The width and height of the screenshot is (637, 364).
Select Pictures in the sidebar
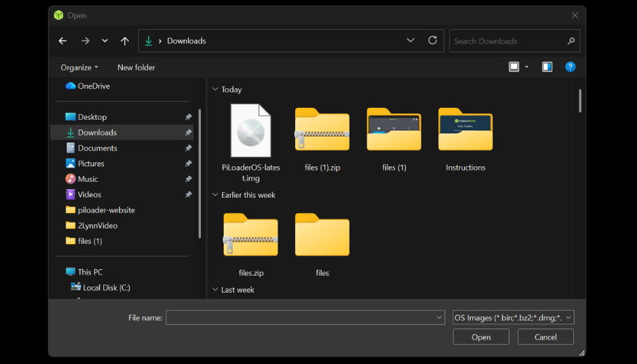pos(122,163)
